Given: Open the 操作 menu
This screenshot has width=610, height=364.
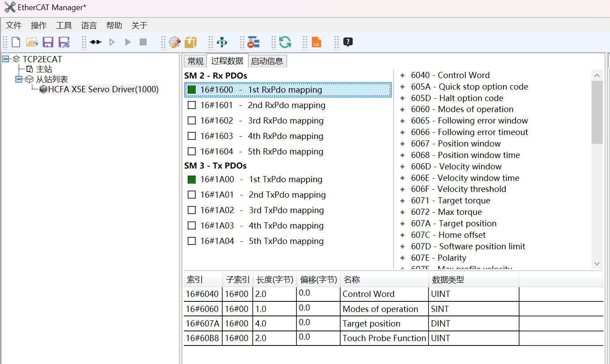Looking at the screenshot, I should (x=39, y=26).
